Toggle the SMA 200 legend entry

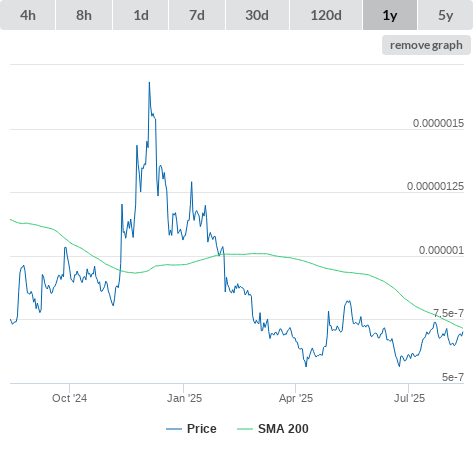[273, 429]
